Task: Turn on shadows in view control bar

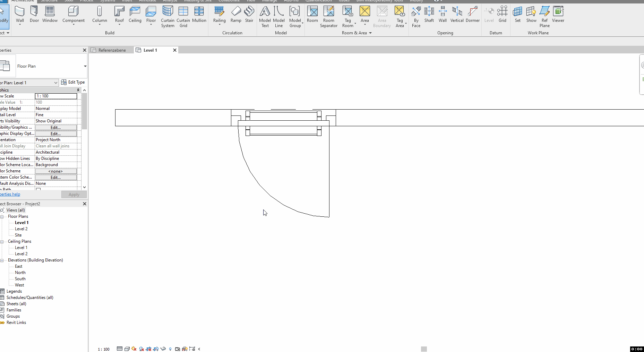Action: 141,349
